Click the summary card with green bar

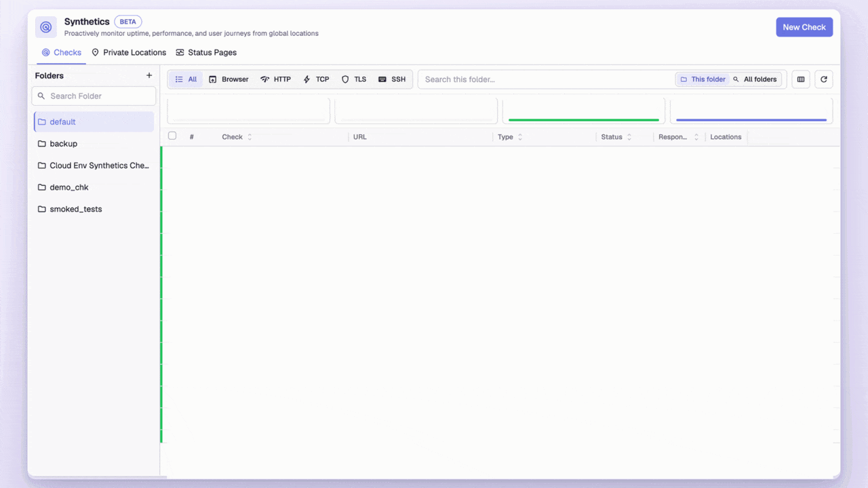click(584, 111)
